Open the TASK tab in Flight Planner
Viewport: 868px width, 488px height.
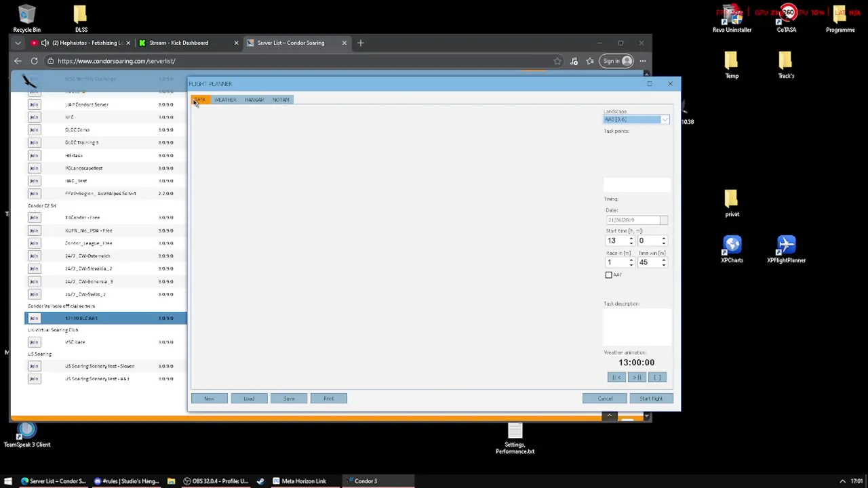coord(199,100)
